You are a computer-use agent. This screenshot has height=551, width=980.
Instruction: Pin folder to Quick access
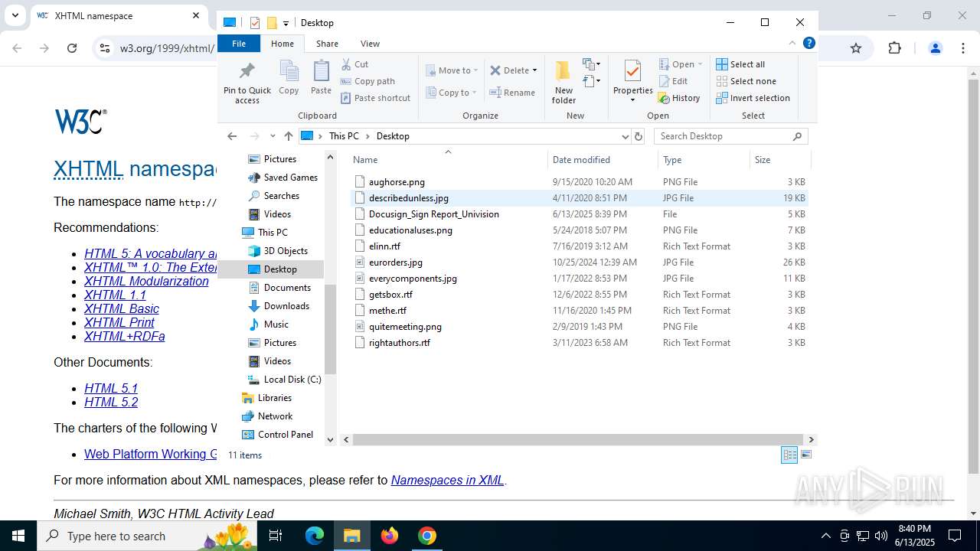[247, 83]
